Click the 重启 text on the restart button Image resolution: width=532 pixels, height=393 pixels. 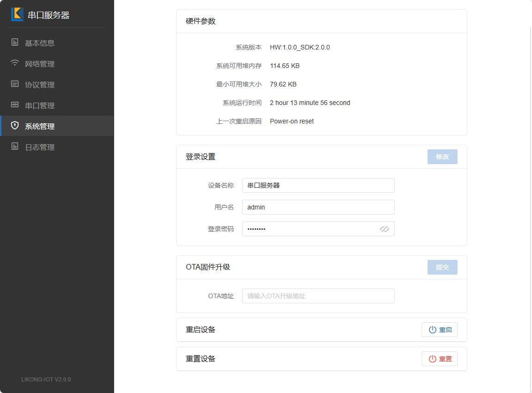click(x=445, y=330)
